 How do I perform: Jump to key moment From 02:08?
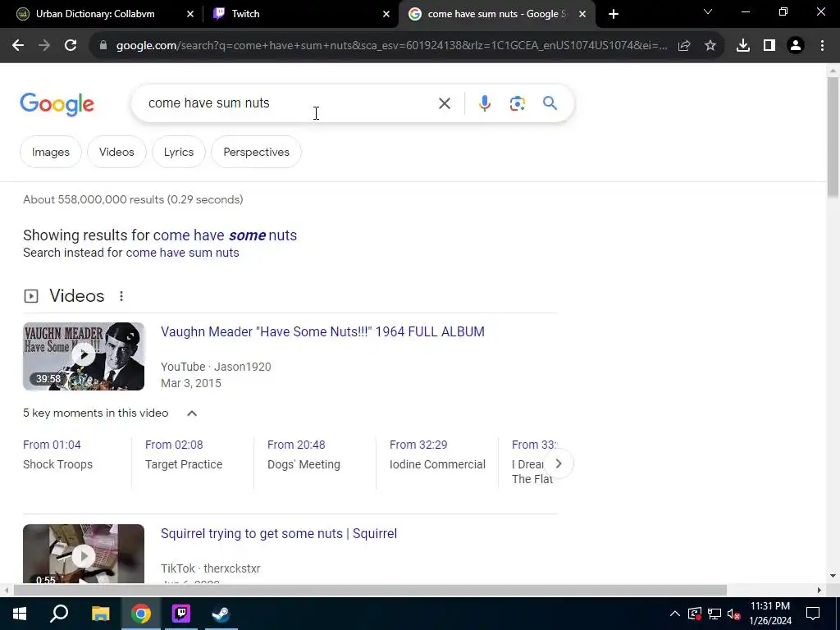click(x=174, y=445)
